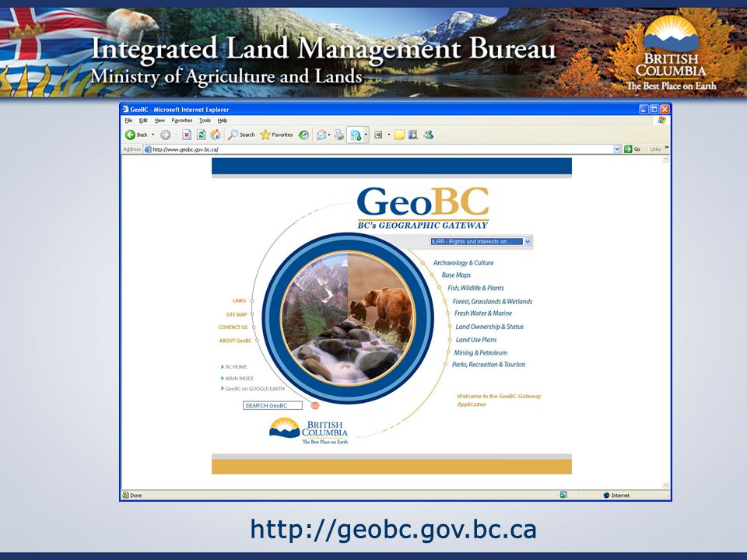Click the GeoBC logo heading
Image resolution: width=747 pixels, height=560 pixels.
tap(423, 208)
